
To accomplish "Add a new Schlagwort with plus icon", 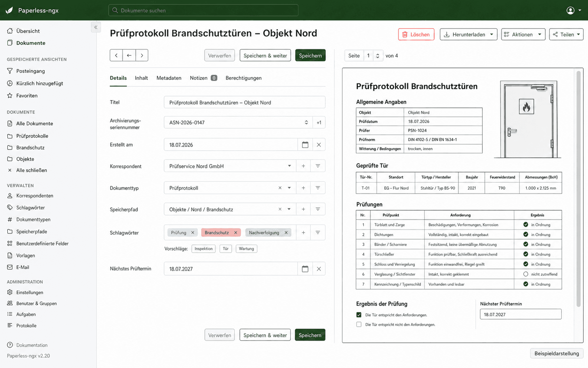I will (x=303, y=233).
